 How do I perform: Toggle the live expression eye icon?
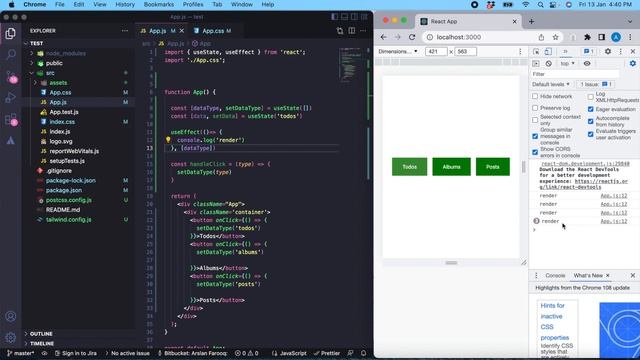[x=587, y=64]
